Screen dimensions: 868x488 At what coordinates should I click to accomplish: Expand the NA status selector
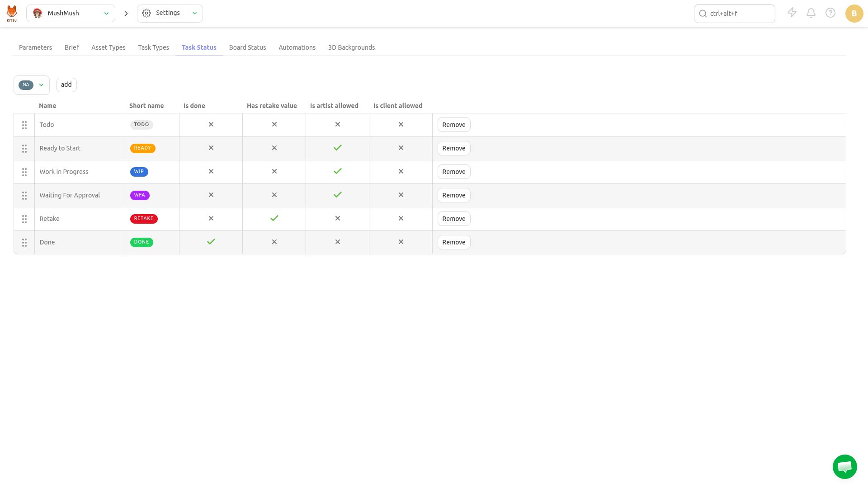tap(32, 85)
